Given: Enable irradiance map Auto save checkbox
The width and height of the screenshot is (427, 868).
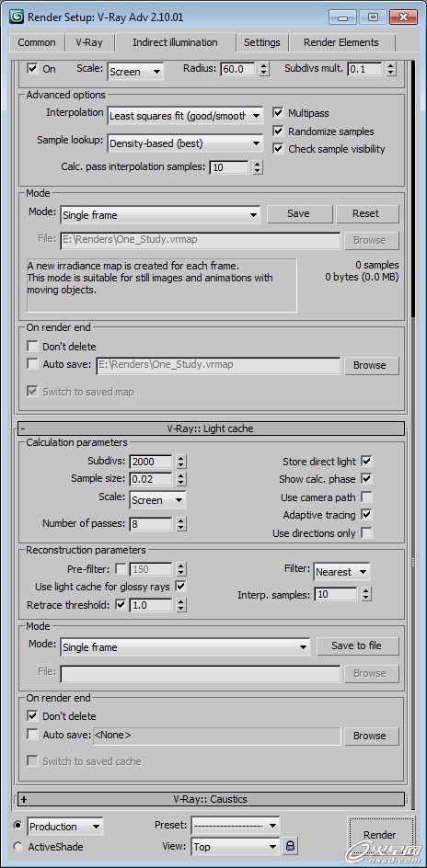Looking at the screenshot, I should coord(32,364).
